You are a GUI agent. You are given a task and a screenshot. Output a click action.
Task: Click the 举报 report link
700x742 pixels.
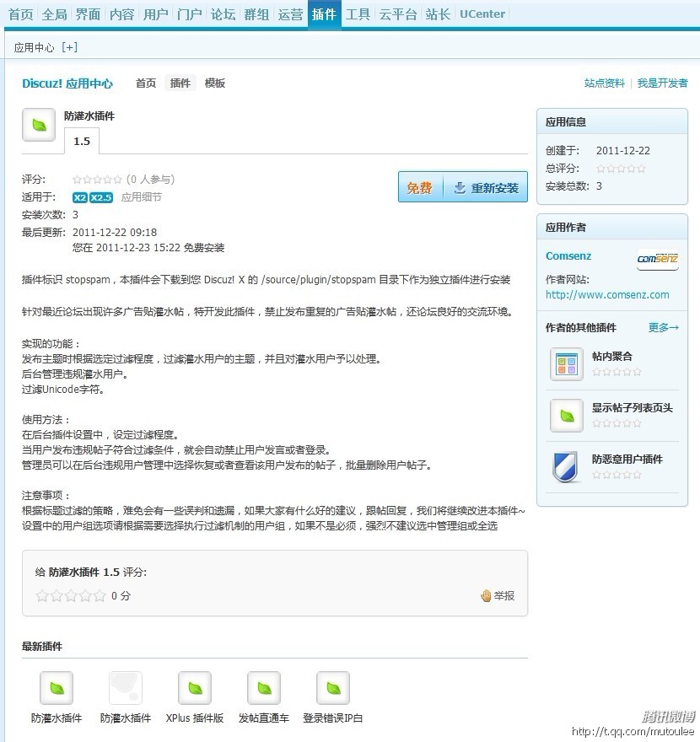[x=504, y=596]
